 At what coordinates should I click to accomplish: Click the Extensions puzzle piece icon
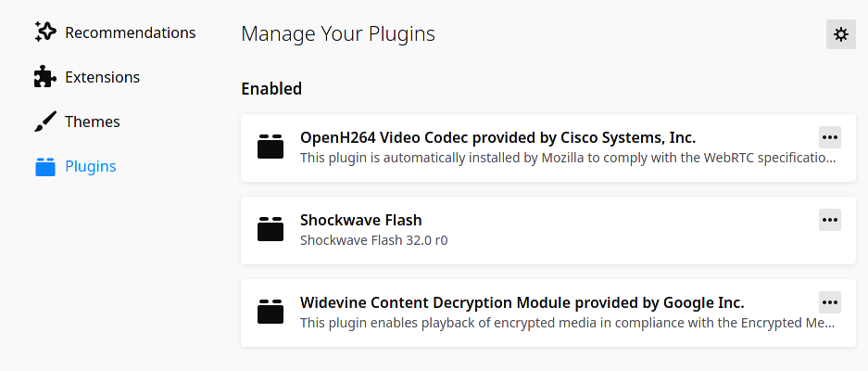point(44,77)
